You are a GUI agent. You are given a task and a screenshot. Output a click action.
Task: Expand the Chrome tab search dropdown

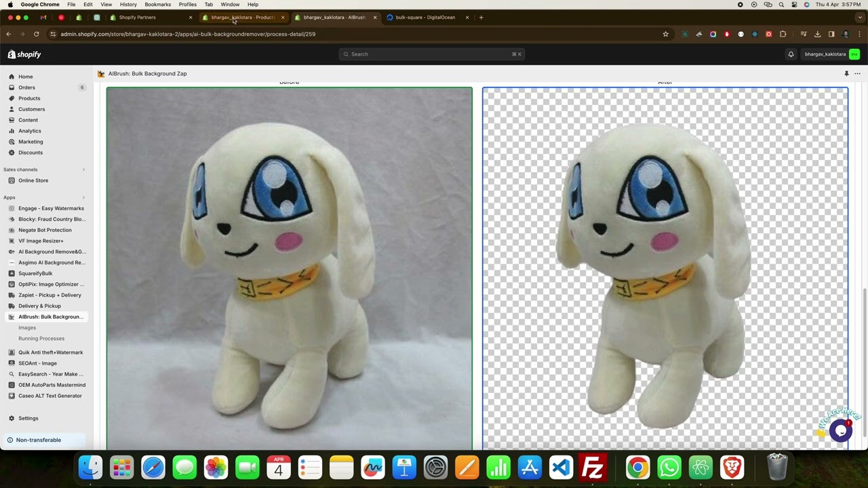coord(860,17)
